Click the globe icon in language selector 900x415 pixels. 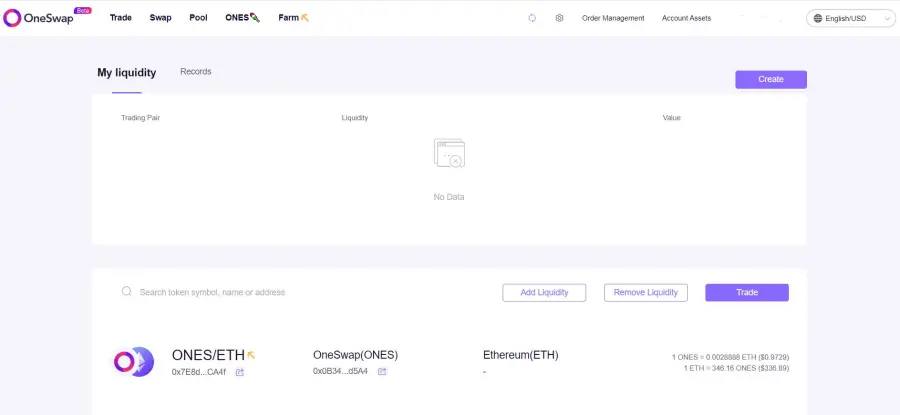coord(818,18)
